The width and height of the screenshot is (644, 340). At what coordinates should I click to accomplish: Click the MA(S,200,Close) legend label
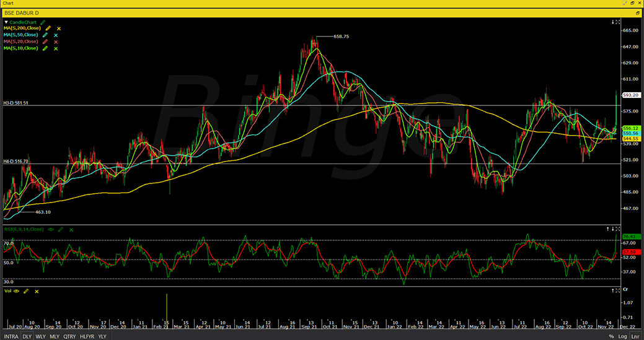click(22, 28)
